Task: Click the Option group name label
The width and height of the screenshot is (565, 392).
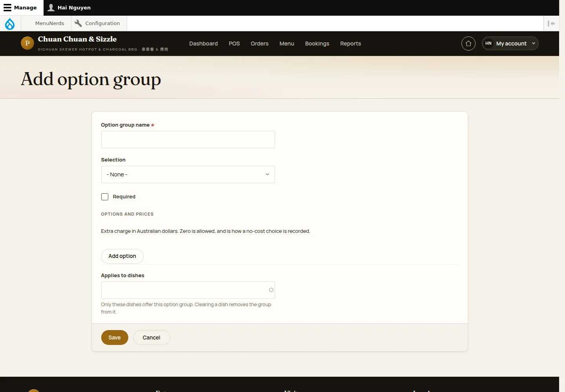Action: tap(125, 125)
